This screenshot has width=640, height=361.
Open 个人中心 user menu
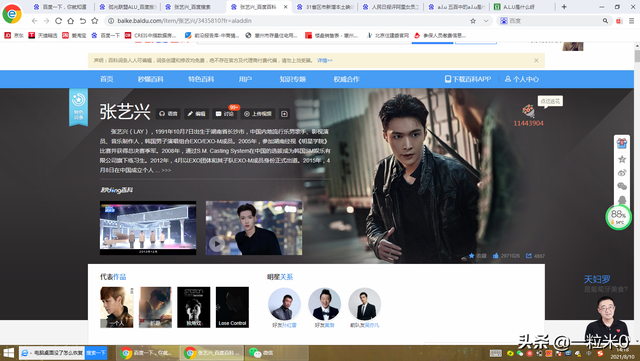[x=522, y=79]
